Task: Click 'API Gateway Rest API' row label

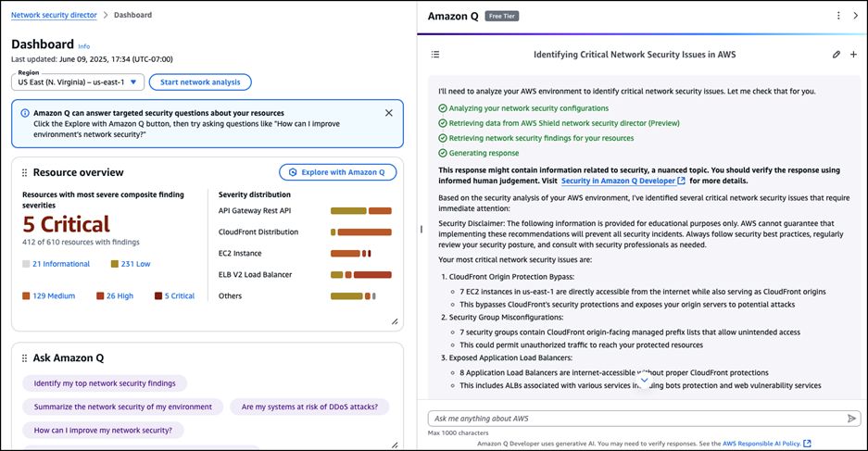Action: (254, 211)
